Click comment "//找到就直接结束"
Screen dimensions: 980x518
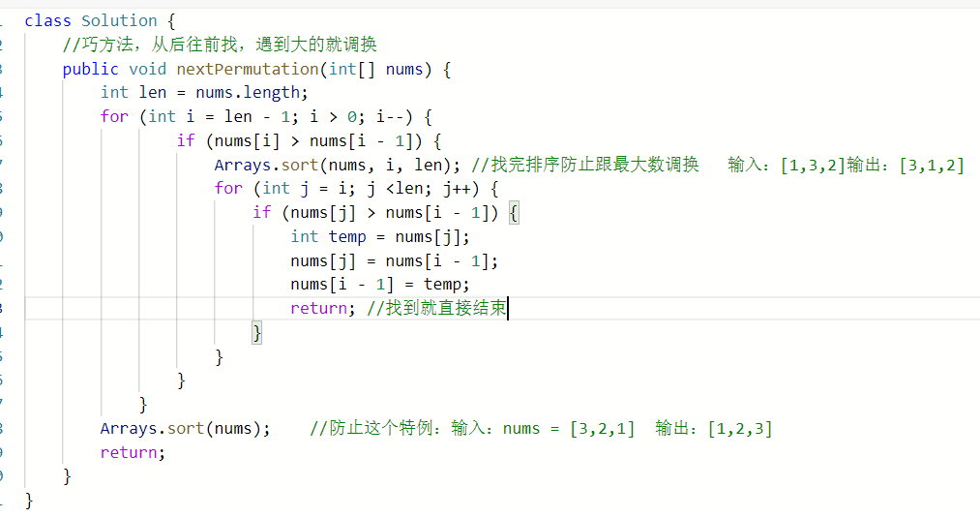437,308
